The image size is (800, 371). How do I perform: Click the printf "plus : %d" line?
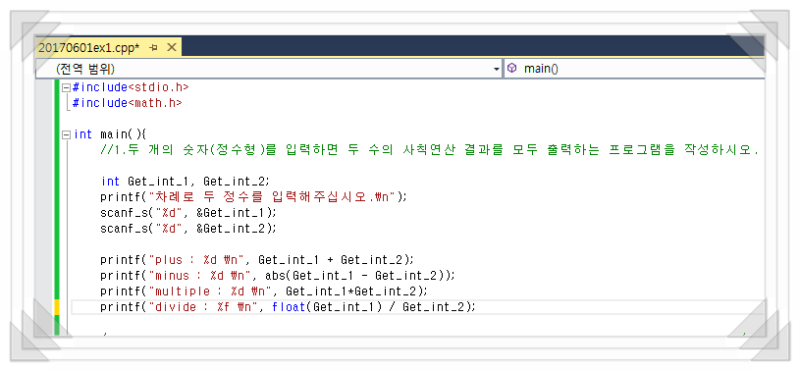257,260
